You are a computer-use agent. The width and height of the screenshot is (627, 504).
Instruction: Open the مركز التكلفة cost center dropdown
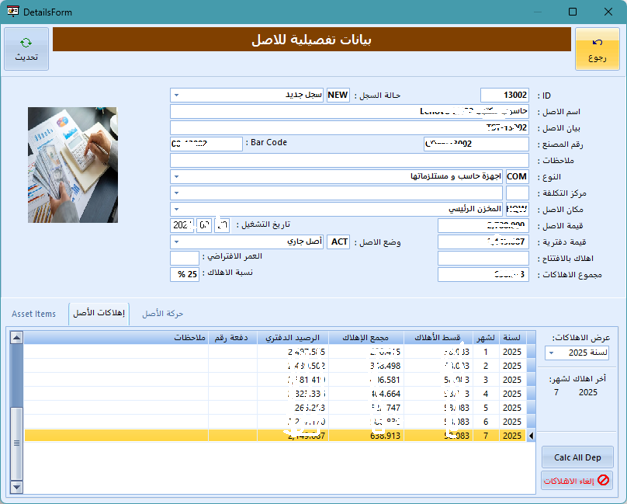176,193
